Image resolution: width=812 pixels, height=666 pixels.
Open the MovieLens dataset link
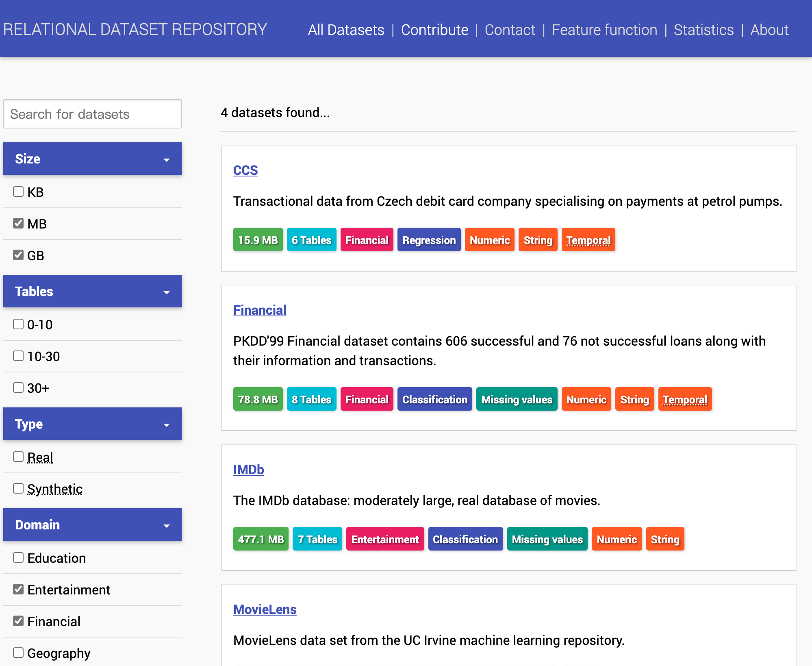point(265,609)
